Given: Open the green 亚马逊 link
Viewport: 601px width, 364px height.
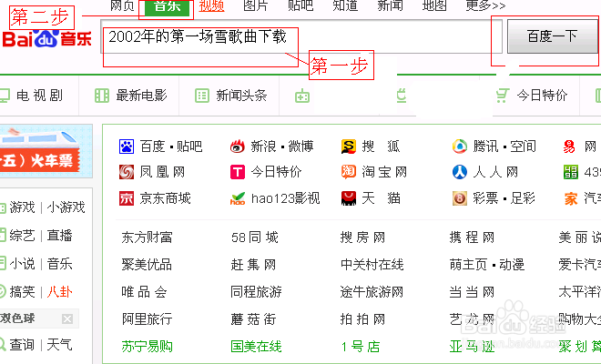Looking at the screenshot, I should tap(473, 347).
